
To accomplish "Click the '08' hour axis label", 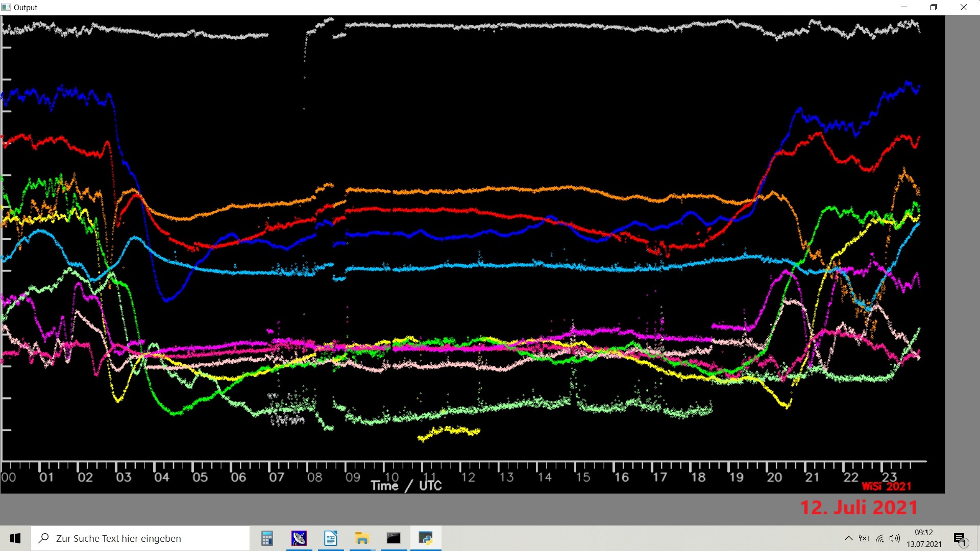I will (x=315, y=478).
